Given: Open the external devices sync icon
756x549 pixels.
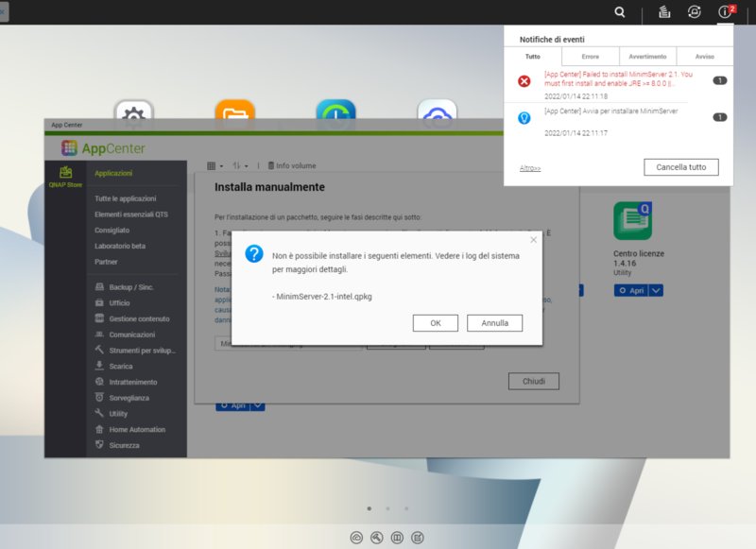Looking at the screenshot, I should [x=694, y=12].
